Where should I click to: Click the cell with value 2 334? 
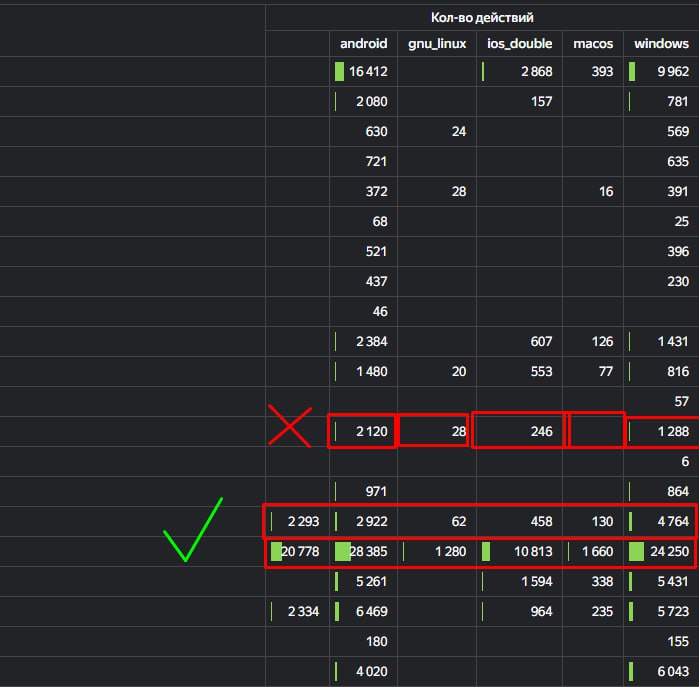click(297, 611)
